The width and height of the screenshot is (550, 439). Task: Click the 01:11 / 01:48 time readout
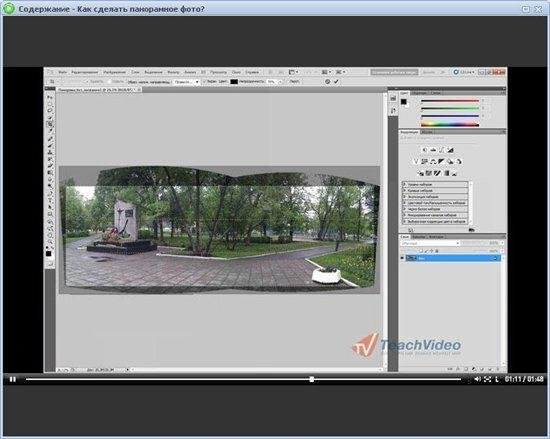point(524,379)
